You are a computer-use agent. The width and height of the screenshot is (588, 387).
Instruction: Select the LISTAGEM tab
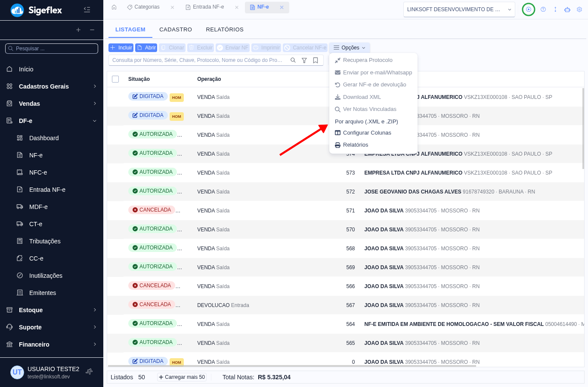(130, 30)
